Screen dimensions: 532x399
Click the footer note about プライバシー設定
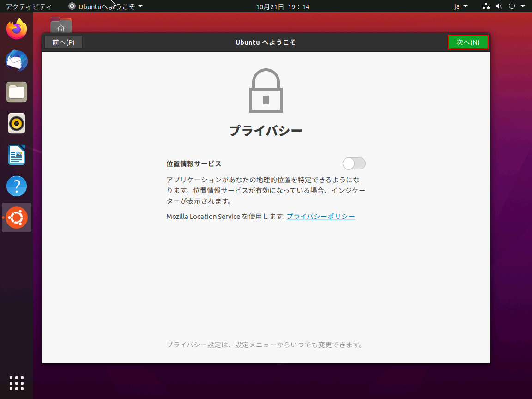coord(265,345)
